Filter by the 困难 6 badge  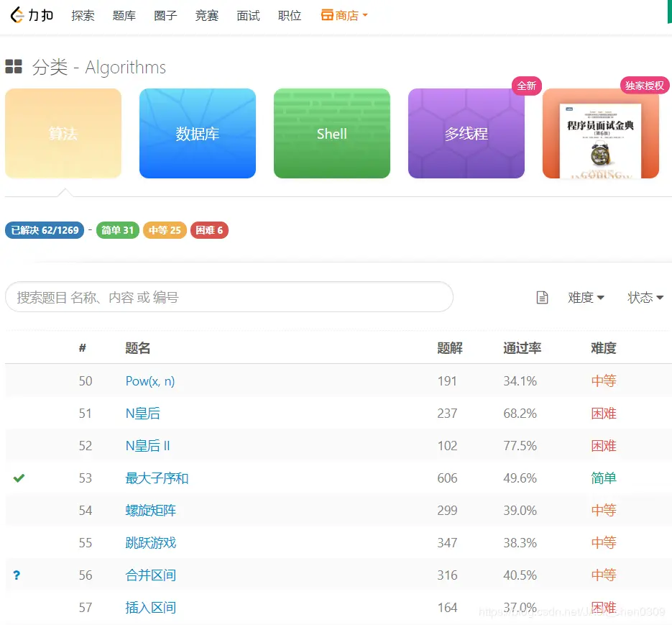click(210, 230)
